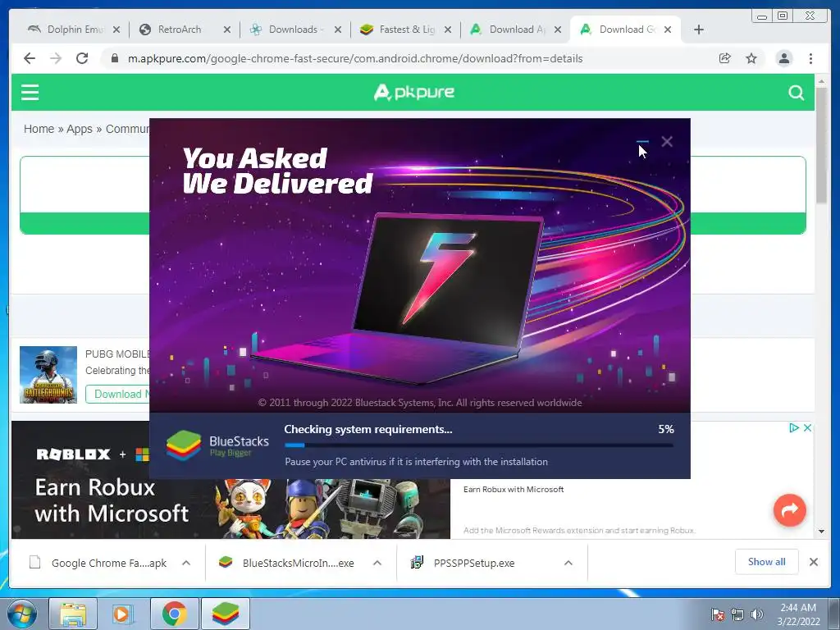The width and height of the screenshot is (840, 630).
Task: Close the BlueStacks installer dialog
Action: pyautogui.click(x=667, y=141)
